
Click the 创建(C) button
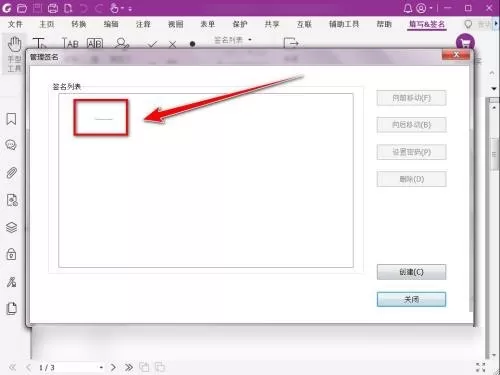pyautogui.click(x=411, y=272)
